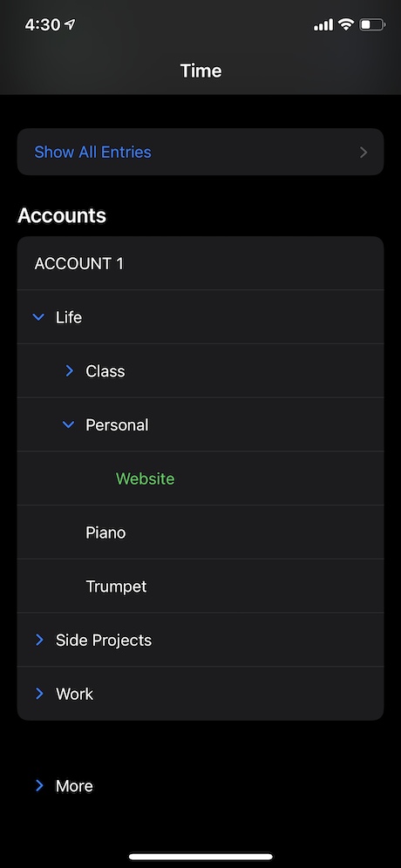Expand the Side Projects chevron
The image size is (401, 868).
pyautogui.click(x=39, y=640)
